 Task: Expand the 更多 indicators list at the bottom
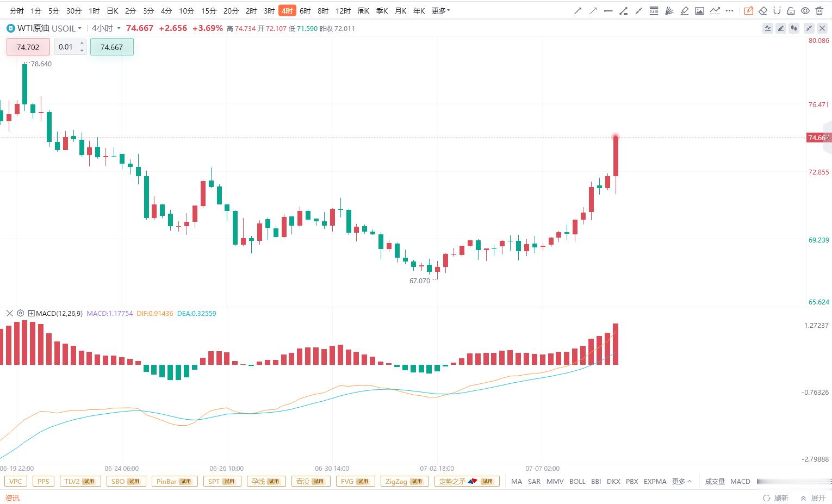point(681,481)
